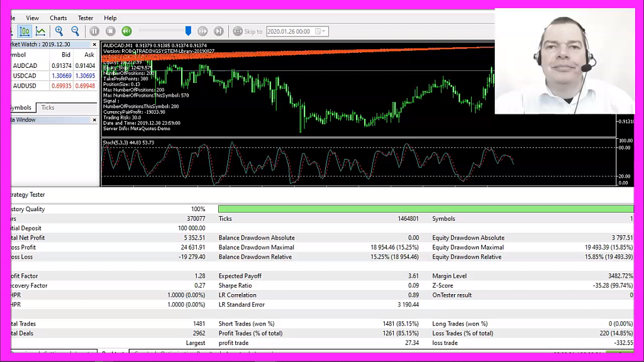This screenshot has width=644, height=362.
Task: Click the Z-Score value -35.28 (99.74%)
Action: click(613, 285)
